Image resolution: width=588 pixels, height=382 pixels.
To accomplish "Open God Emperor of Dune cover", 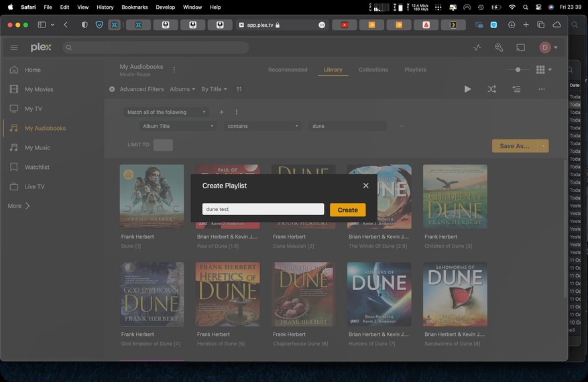I will coord(152,294).
